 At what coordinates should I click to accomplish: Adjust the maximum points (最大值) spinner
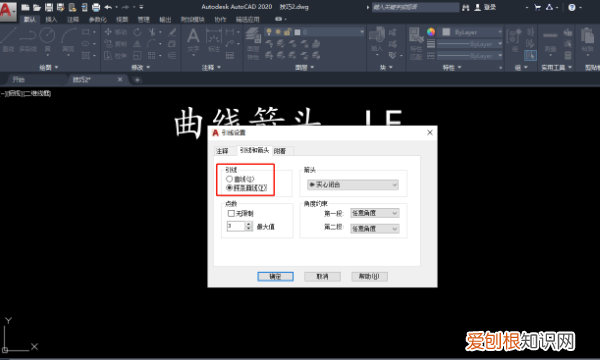(249, 226)
